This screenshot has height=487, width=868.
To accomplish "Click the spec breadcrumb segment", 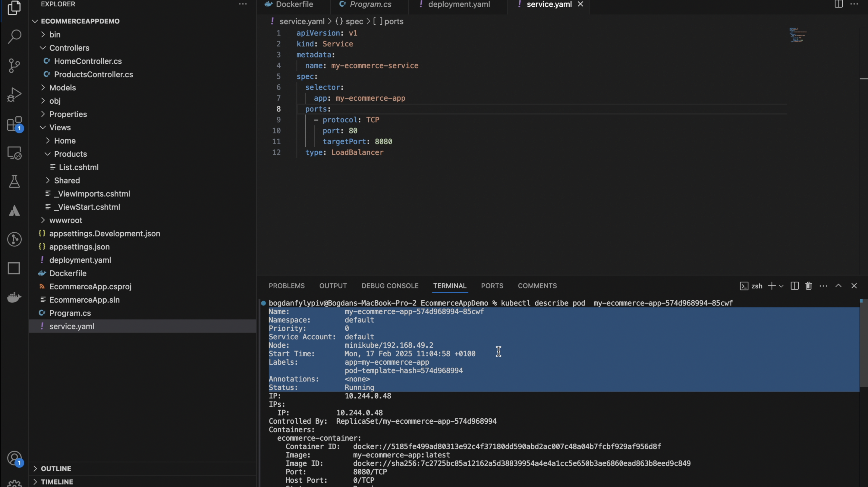I will click(354, 22).
